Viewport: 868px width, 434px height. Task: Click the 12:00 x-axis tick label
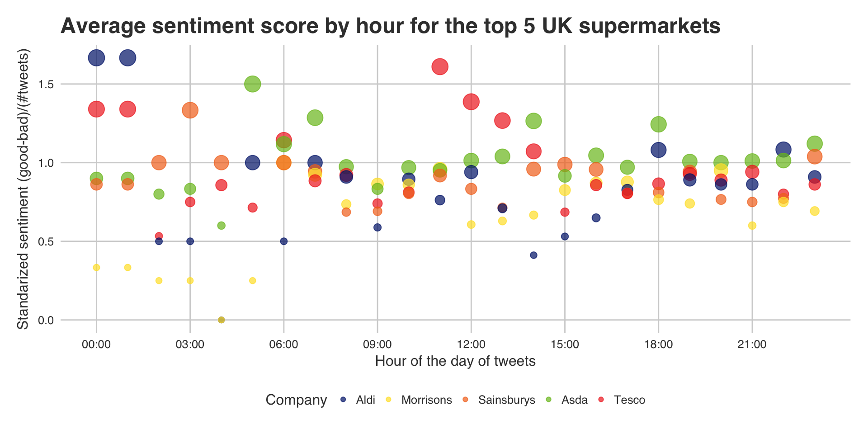click(471, 344)
